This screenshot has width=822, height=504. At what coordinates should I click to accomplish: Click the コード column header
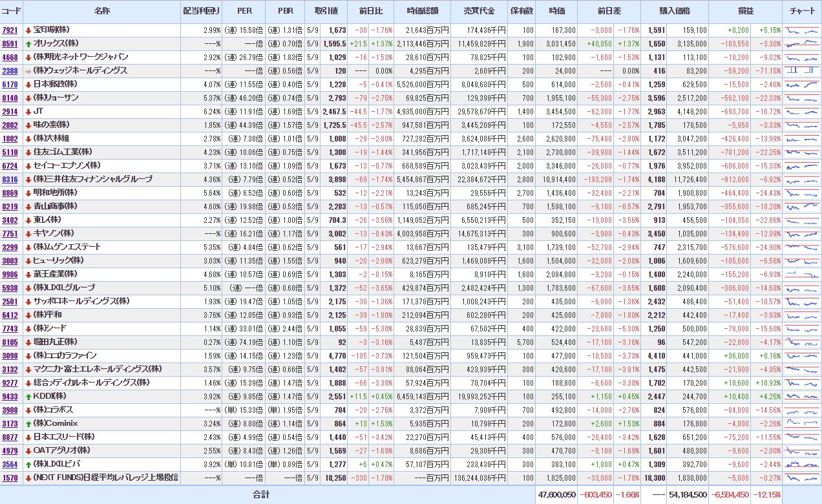click(11, 11)
